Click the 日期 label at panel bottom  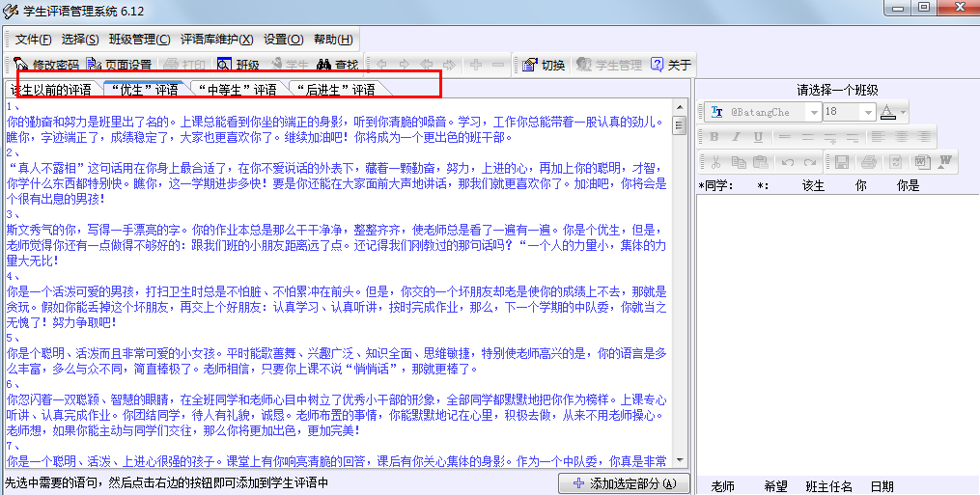882,486
